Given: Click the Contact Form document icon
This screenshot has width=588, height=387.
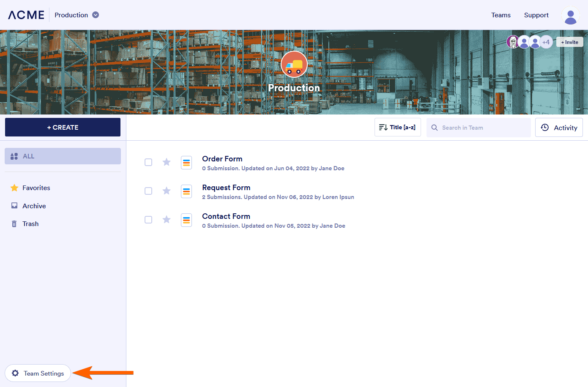Looking at the screenshot, I should click(186, 220).
